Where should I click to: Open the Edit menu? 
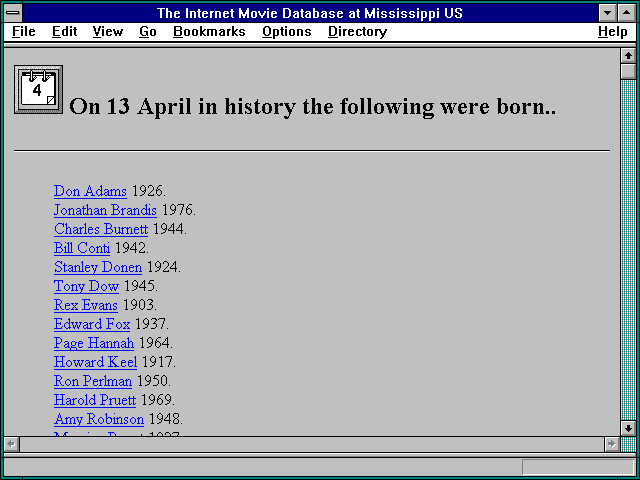[x=64, y=31]
